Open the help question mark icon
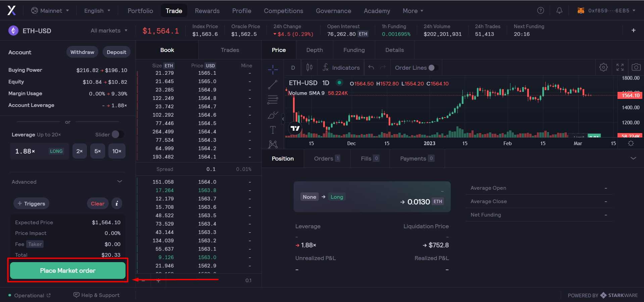Image resolution: width=644 pixels, height=302 pixels. coord(540,10)
